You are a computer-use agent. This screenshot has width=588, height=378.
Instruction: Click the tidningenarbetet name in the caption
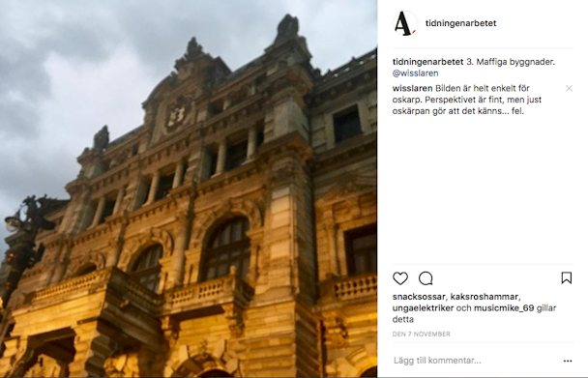[427, 62]
